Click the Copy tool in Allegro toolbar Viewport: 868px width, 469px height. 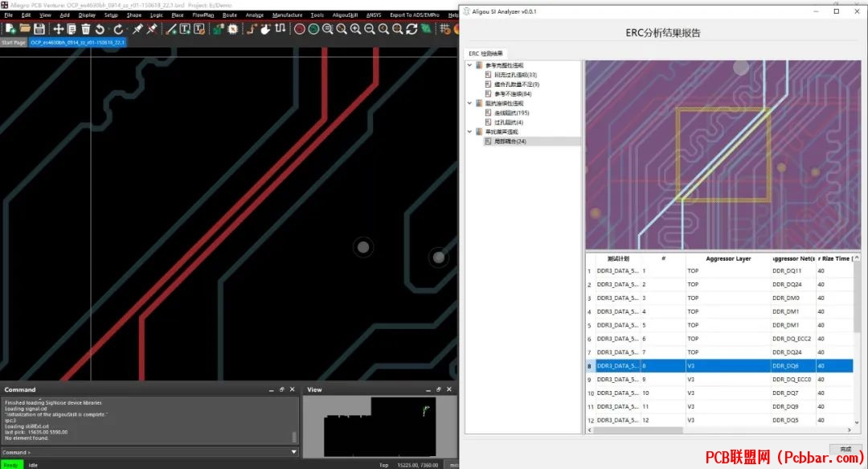pyautogui.click(x=72, y=29)
